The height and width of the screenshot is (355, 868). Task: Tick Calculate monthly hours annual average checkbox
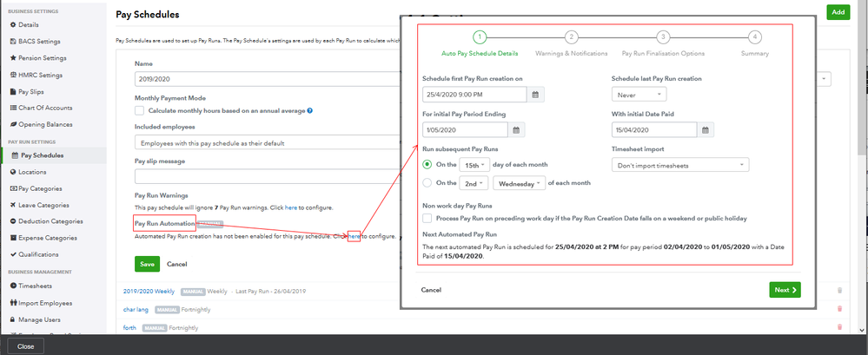[140, 110]
